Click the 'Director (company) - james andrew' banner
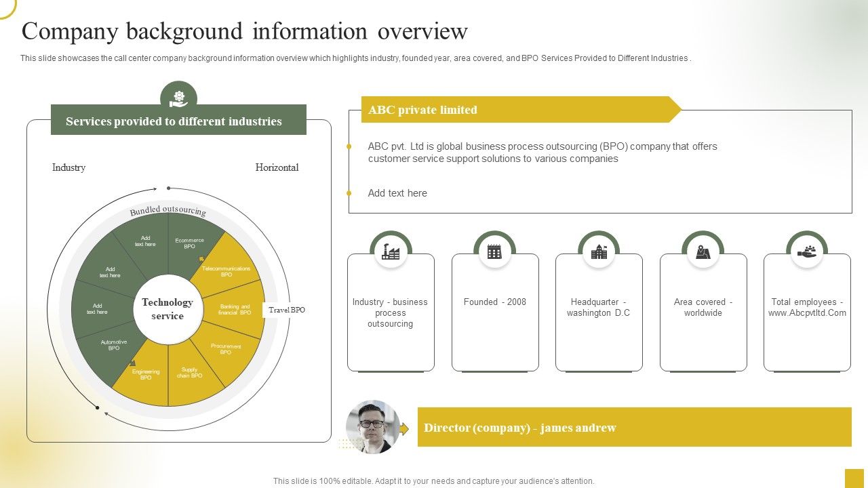Image resolution: width=868 pixels, height=488 pixels. click(635, 427)
